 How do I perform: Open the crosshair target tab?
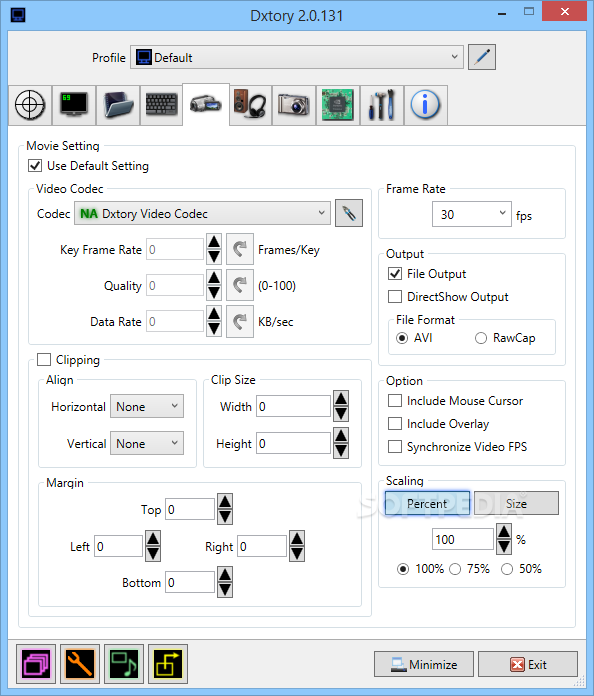pos(30,105)
